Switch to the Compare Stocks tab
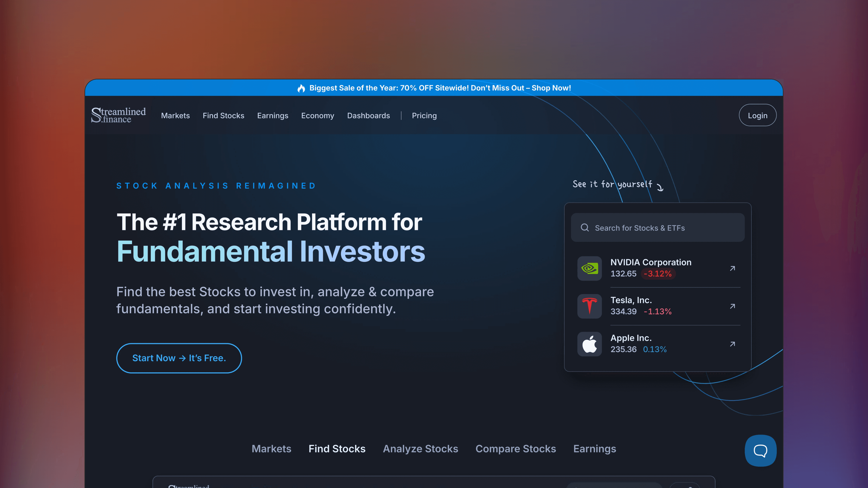868x488 pixels. coord(516,449)
